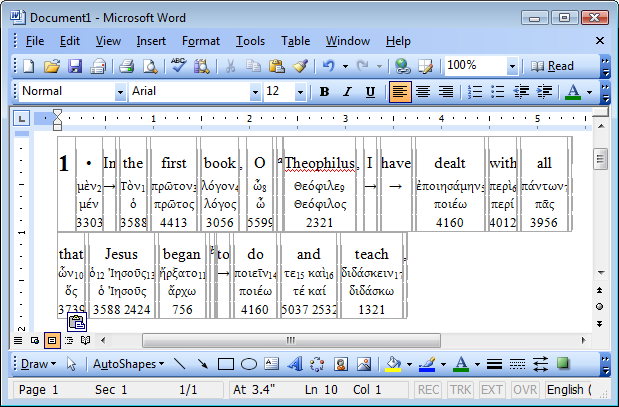
Task: Insert Diagram or Organization Chart
Action: click(317, 364)
